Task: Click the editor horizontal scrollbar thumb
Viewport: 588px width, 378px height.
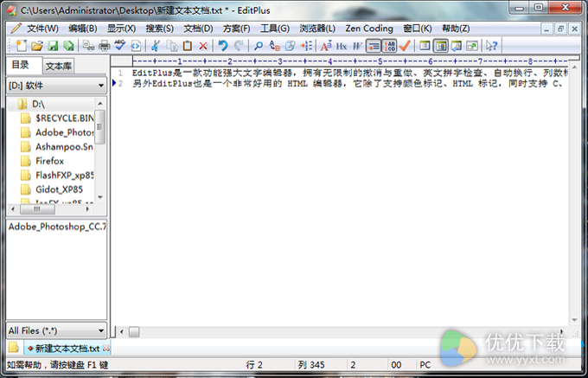Action: tap(134, 331)
